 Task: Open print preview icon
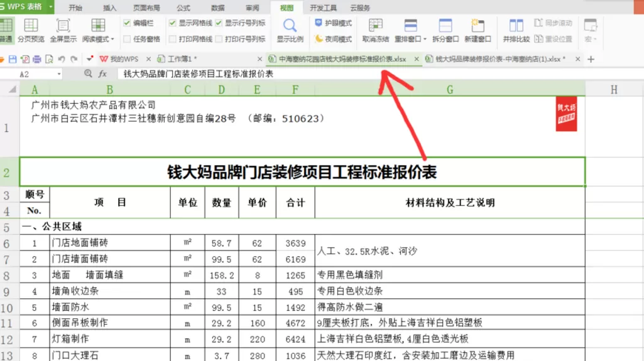[x=49, y=59]
